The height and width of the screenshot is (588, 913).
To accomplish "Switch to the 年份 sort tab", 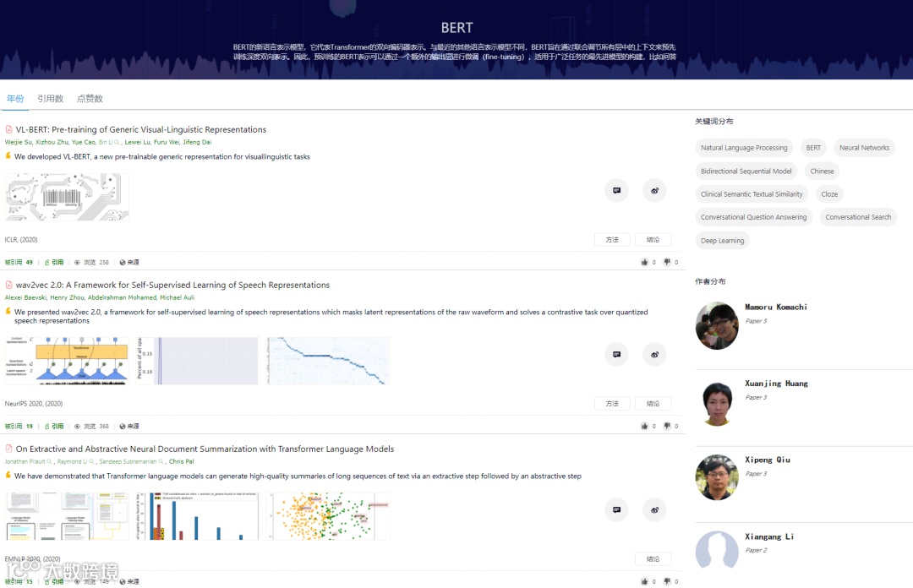I will pyautogui.click(x=15, y=98).
